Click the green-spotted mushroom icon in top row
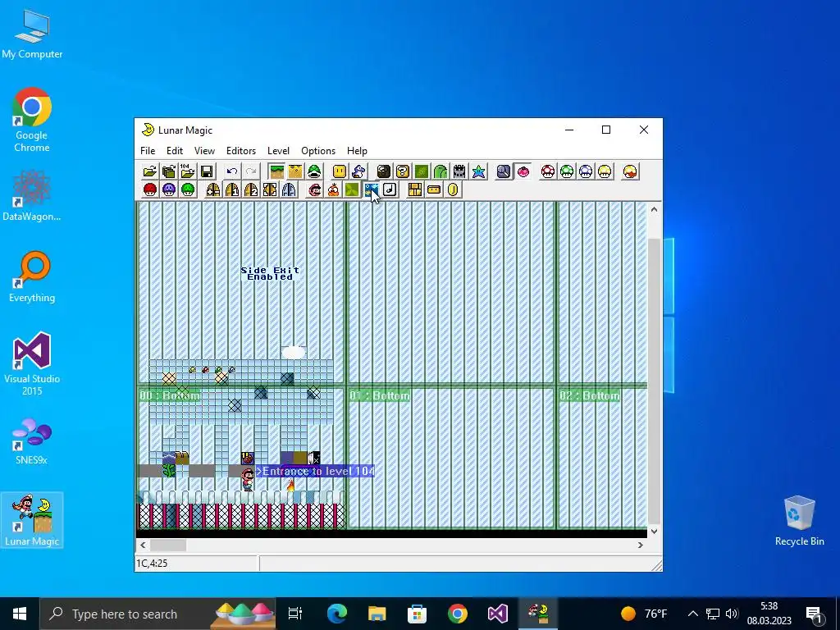 click(x=567, y=171)
